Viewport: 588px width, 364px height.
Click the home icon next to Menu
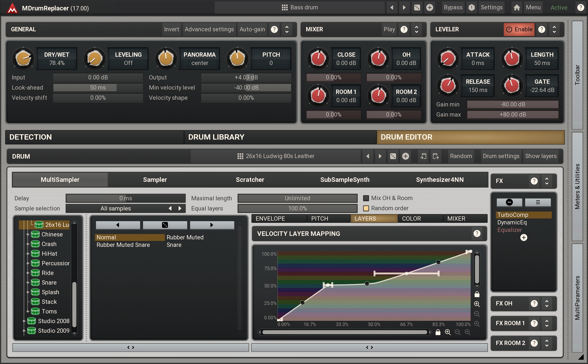[517, 7]
